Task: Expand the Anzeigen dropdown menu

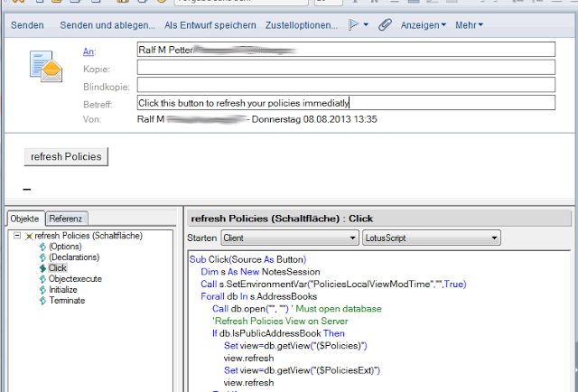Action: coord(425,25)
